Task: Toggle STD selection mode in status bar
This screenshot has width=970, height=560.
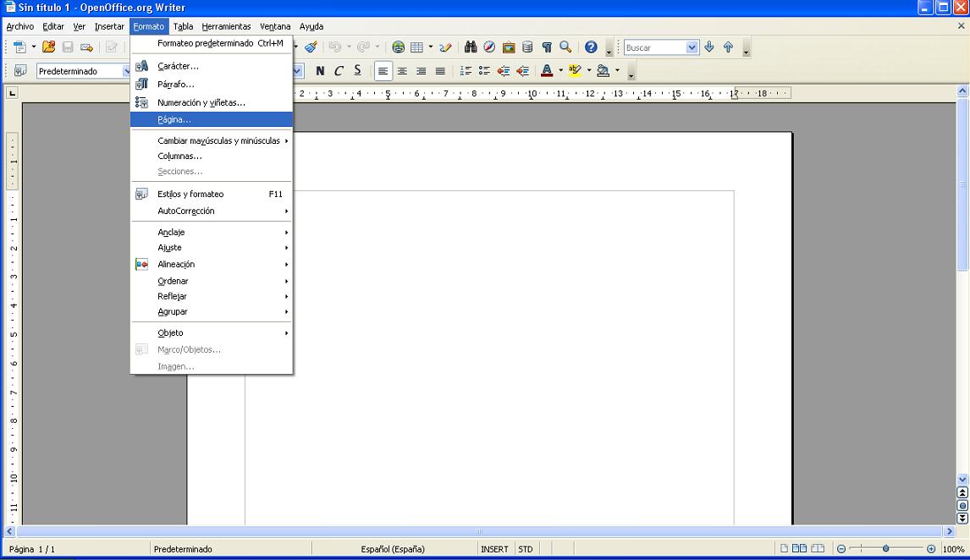Action: point(526,549)
